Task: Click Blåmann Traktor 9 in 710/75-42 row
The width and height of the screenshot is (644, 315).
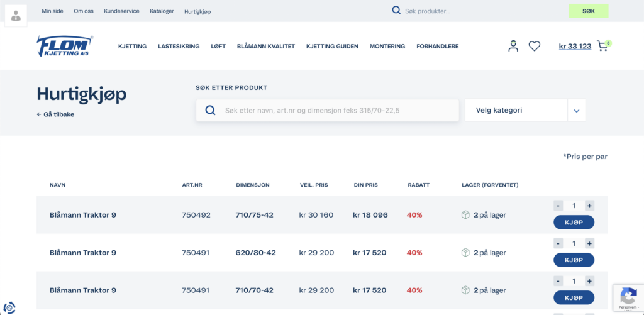Action: click(x=83, y=215)
